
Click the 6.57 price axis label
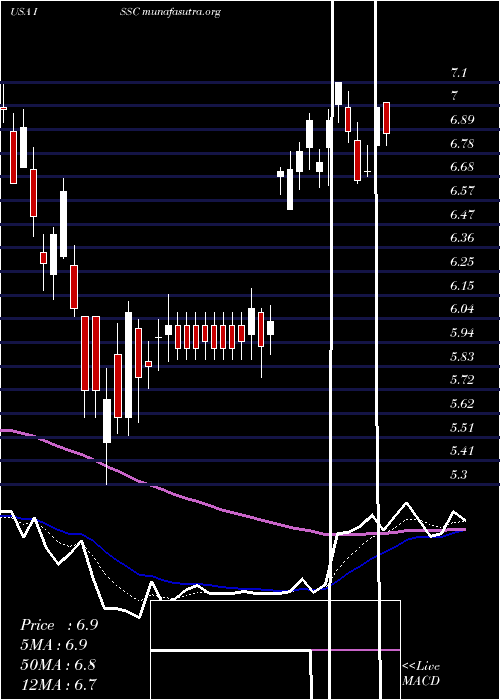pos(462,191)
